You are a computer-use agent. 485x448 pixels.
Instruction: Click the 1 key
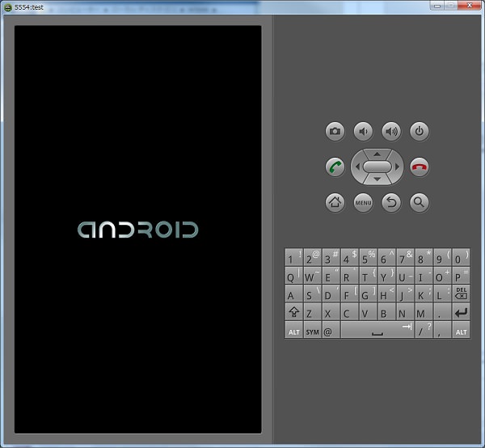click(294, 257)
